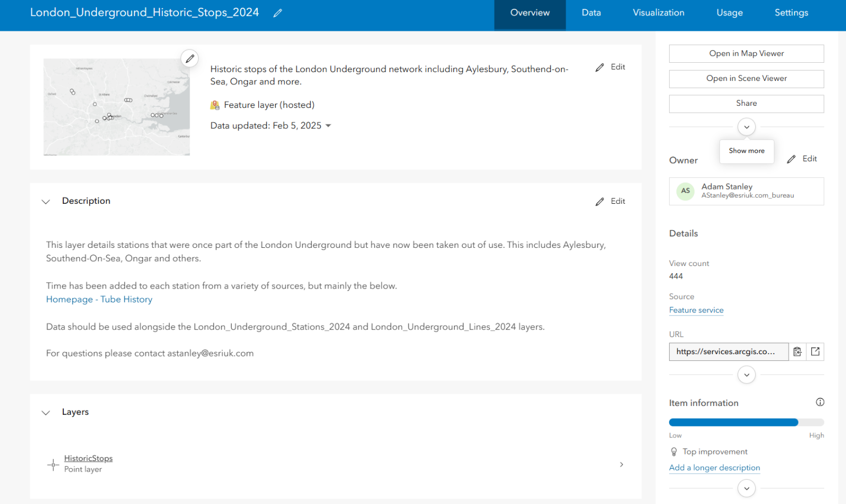Click the Feature layer type icon
This screenshot has height=504, width=846.
(x=215, y=105)
